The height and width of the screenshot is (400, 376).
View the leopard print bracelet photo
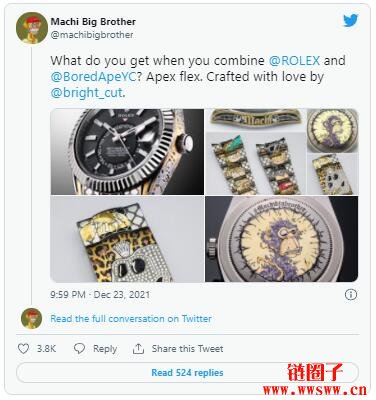(x=127, y=239)
